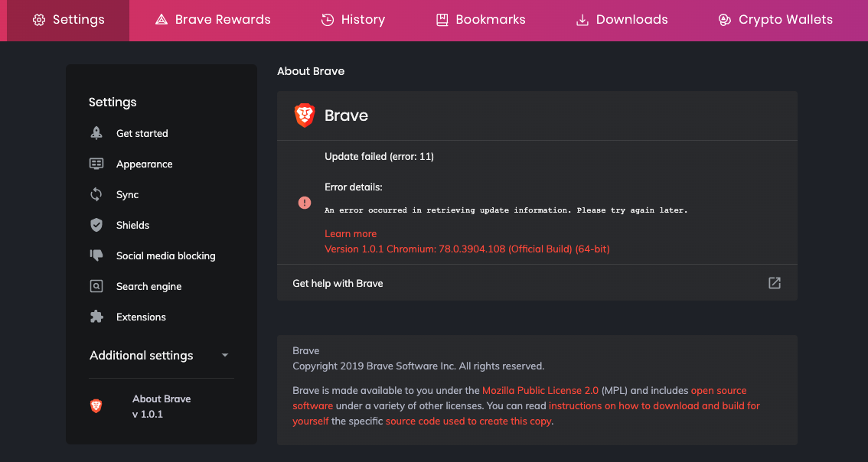The width and height of the screenshot is (868, 462).
Task: Go to the Bookmarks tab
Action: pos(480,20)
